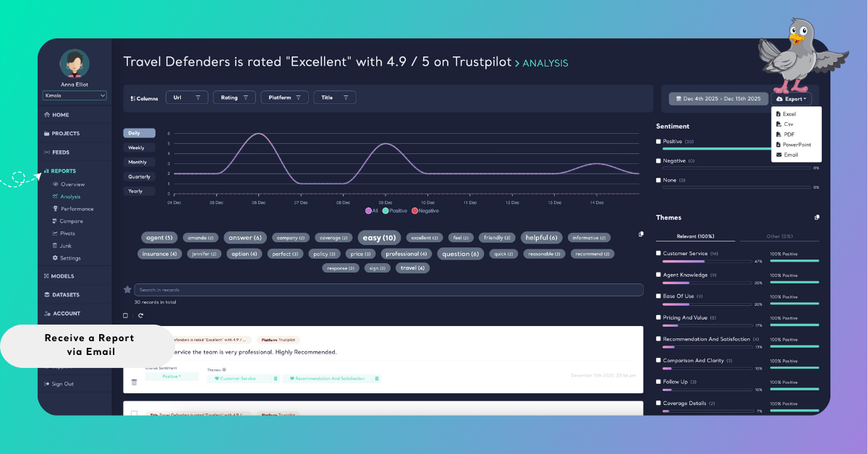Check the Follow Up theme checkbox
Image resolution: width=868 pixels, height=454 pixels.
[658, 381]
